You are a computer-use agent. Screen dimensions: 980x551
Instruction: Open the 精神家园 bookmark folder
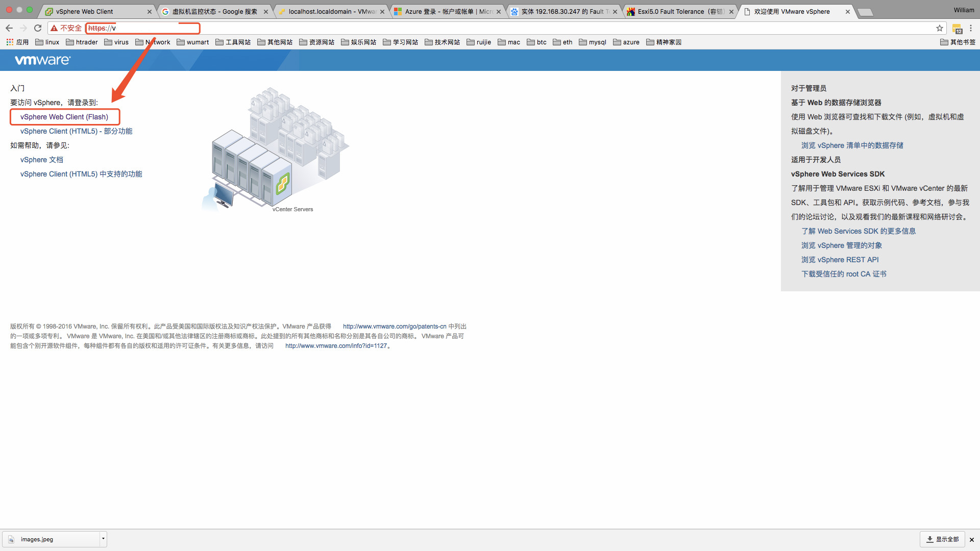coord(664,42)
